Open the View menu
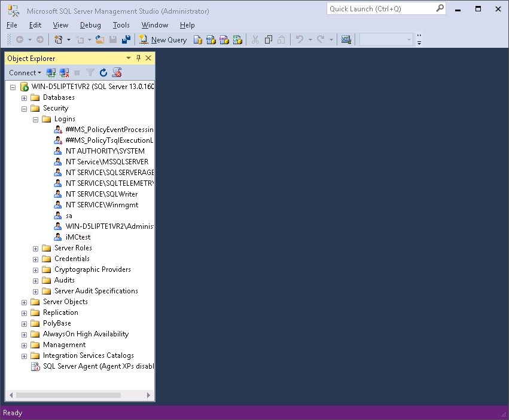The height and width of the screenshot is (420, 509). [60, 25]
